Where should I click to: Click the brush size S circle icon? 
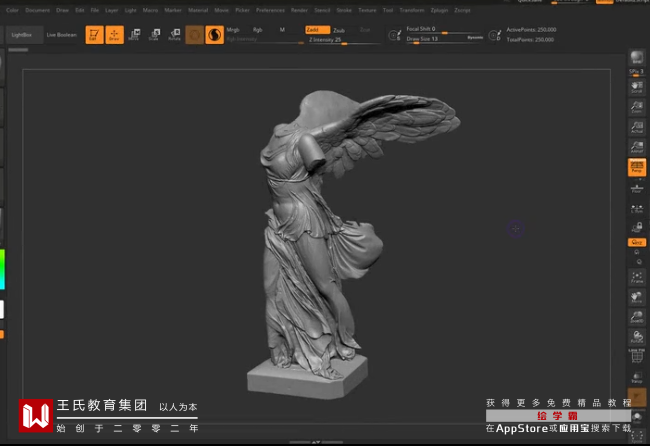pyautogui.click(x=394, y=35)
